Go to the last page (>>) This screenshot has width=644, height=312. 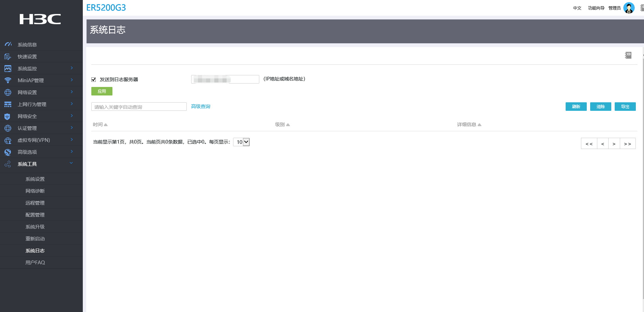click(628, 144)
